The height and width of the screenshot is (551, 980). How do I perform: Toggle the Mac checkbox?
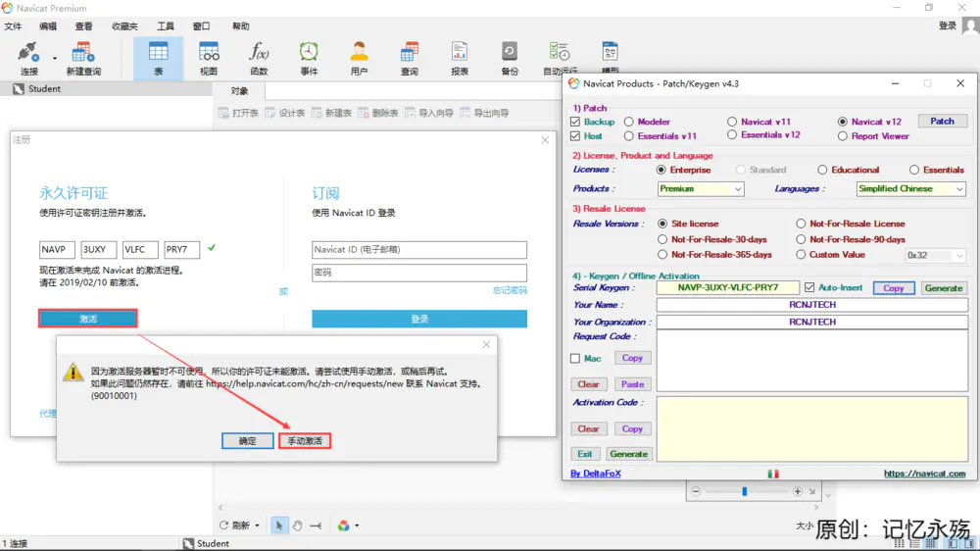575,359
